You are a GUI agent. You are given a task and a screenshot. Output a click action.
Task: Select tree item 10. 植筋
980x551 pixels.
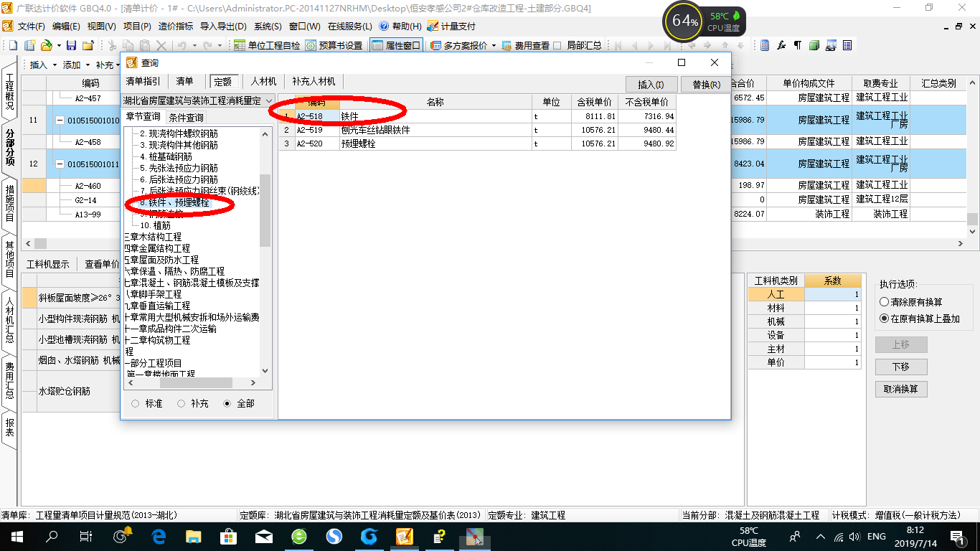[156, 225]
